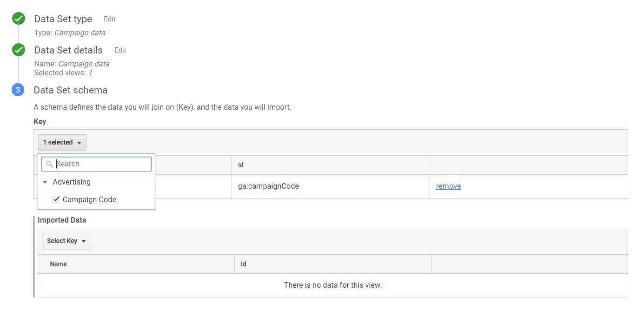644x310 pixels.
Task: Click the green checkmark beside Data Set details
Action: pos(18,49)
